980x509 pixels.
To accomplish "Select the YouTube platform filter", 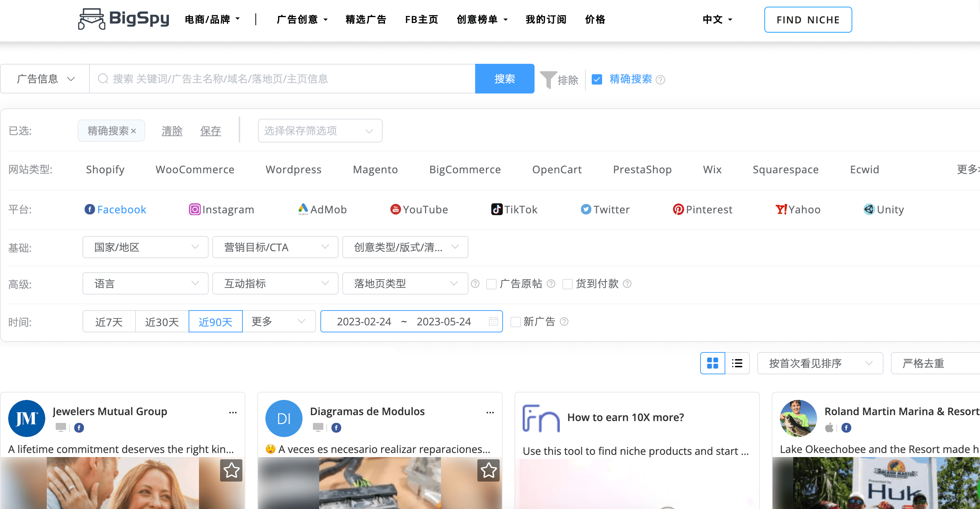I will 419,210.
